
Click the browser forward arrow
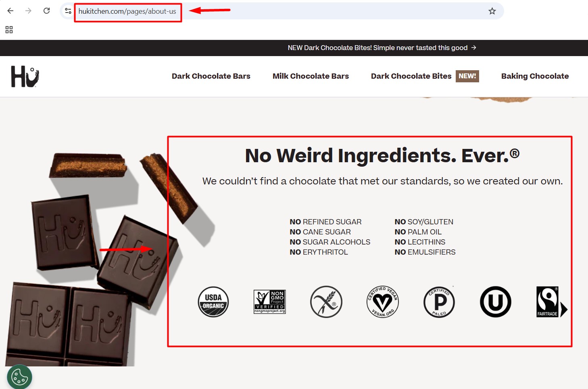pyautogui.click(x=28, y=11)
